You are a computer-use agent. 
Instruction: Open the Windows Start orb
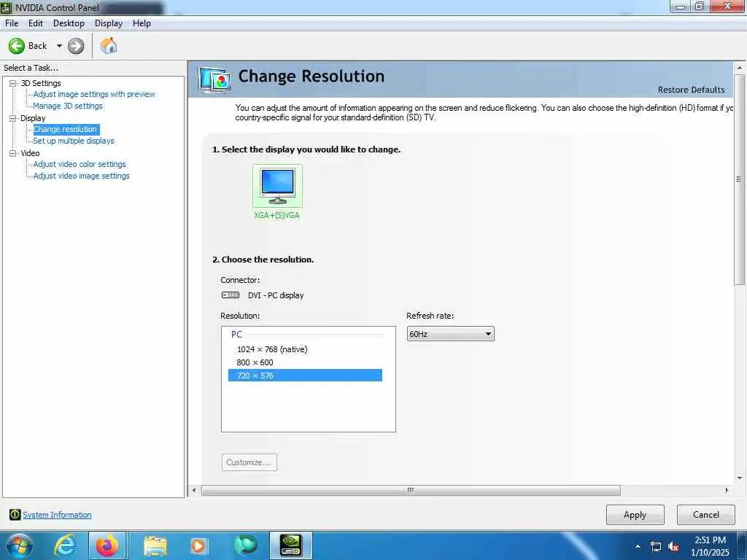coord(19,545)
